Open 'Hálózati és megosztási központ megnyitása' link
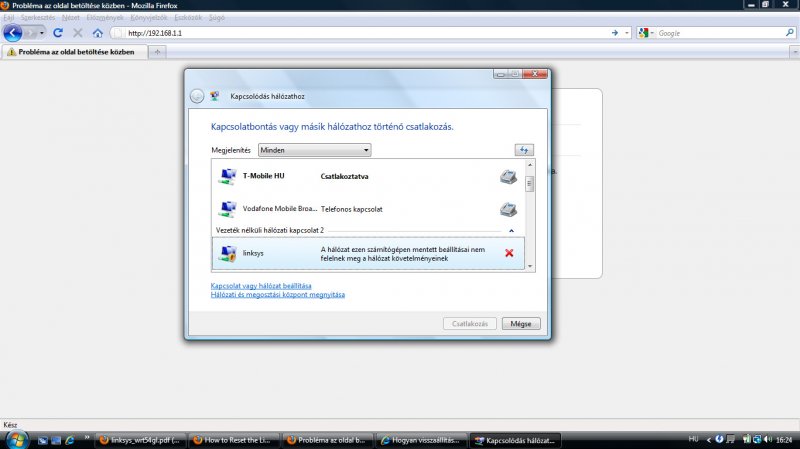This screenshot has height=449, width=800. [x=278, y=294]
